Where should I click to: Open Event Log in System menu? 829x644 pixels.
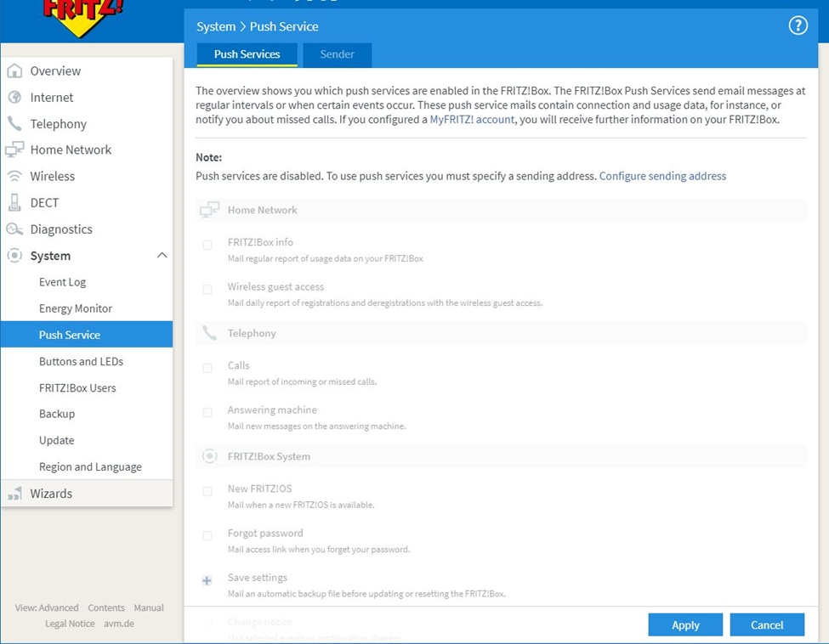point(62,282)
